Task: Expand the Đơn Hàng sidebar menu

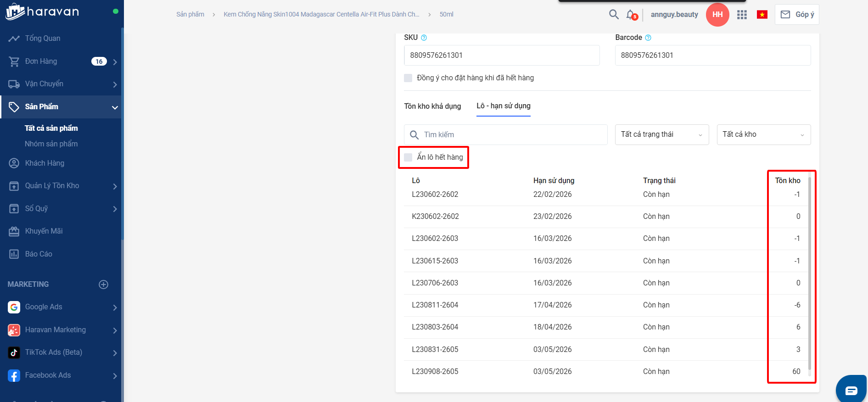Action: (x=114, y=61)
